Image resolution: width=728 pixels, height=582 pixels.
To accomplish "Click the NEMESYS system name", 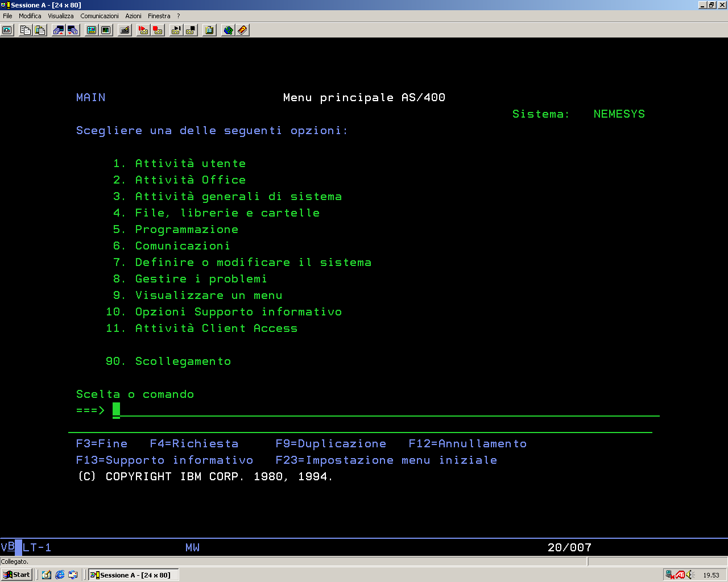I will [x=619, y=114].
